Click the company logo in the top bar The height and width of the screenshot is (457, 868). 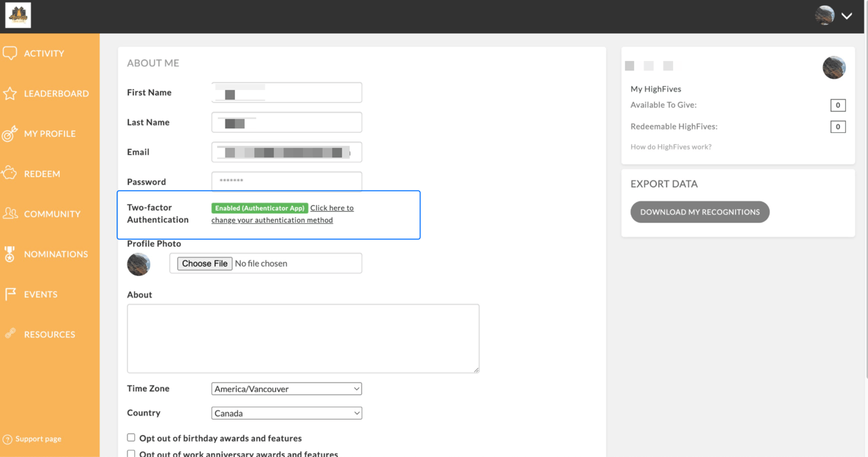(18, 15)
